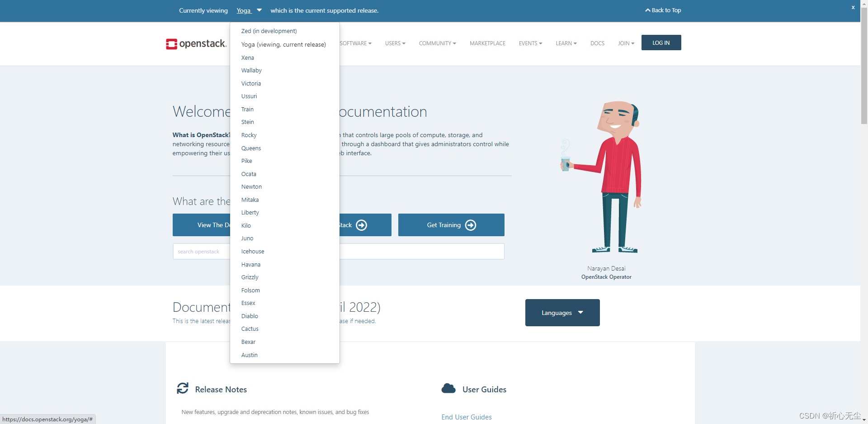Click the User Guides cloud icon

(448, 388)
